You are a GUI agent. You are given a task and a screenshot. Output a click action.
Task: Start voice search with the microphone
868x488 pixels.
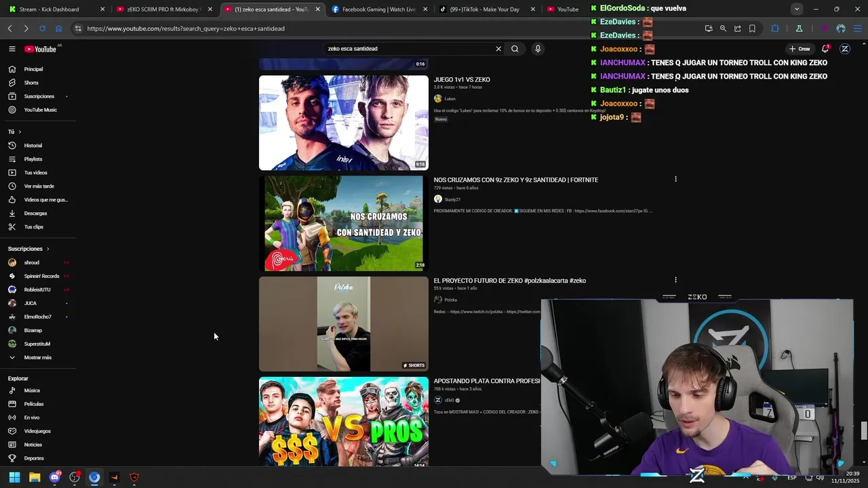click(538, 49)
